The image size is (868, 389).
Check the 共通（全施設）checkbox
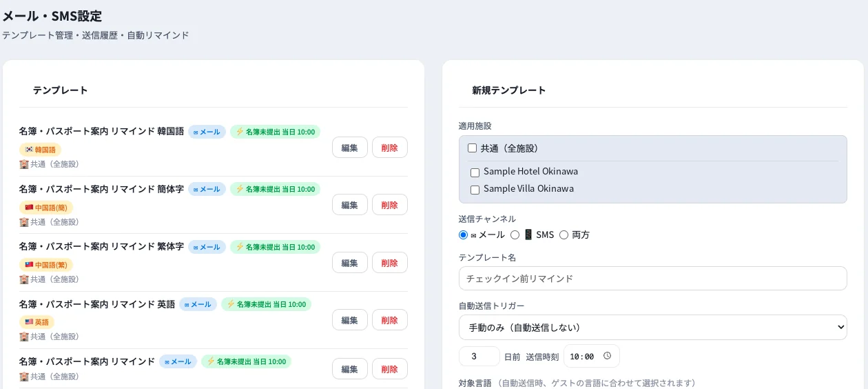click(x=472, y=148)
